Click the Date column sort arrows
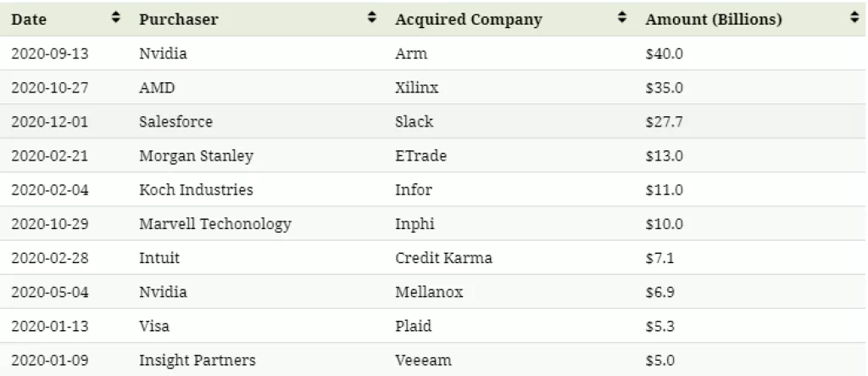This screenshot has width=868, height=376. (116, 19)
